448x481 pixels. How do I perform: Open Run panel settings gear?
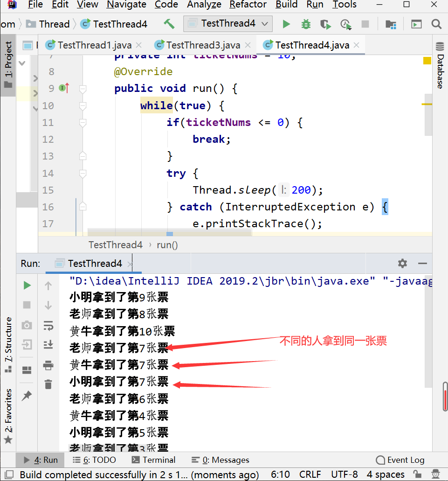[402, 263]
